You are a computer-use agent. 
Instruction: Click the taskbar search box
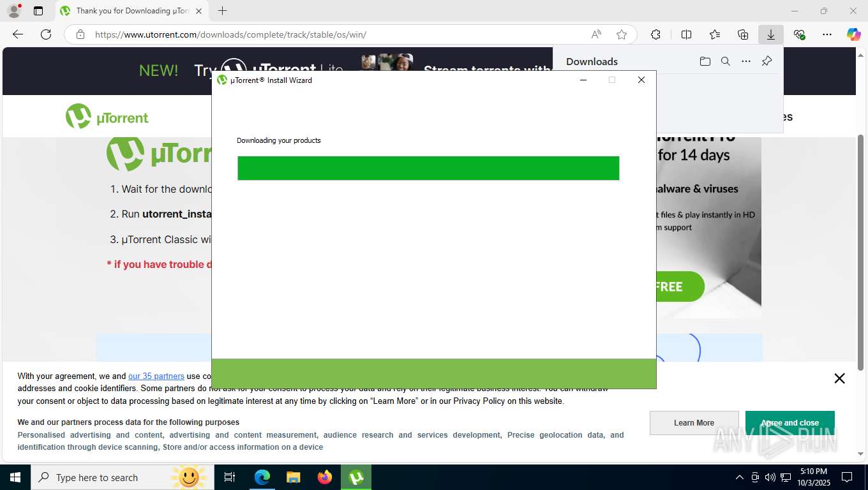[123, 477]
